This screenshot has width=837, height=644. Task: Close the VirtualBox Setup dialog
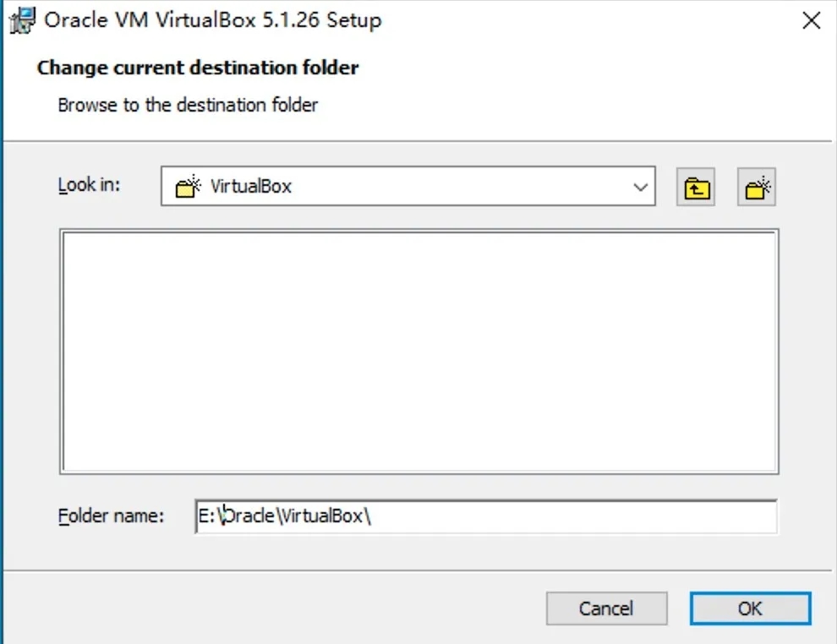811,21
